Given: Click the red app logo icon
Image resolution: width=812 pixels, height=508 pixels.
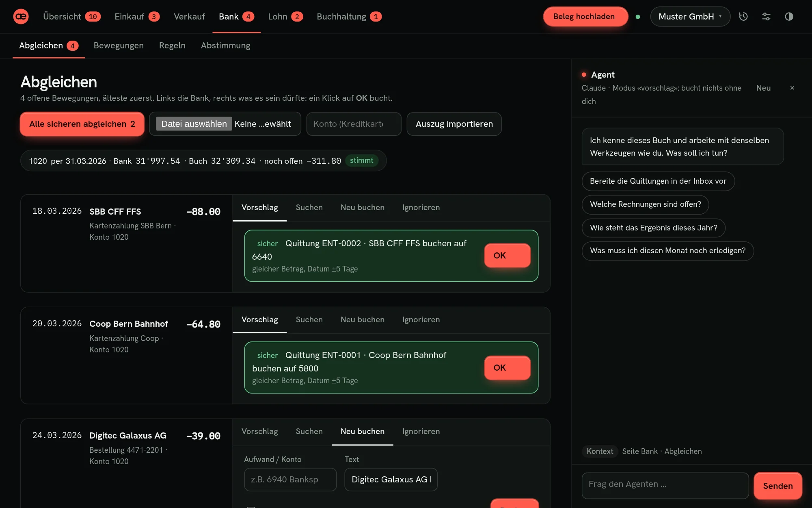Looking at the screenshot, I should (21, 17).
